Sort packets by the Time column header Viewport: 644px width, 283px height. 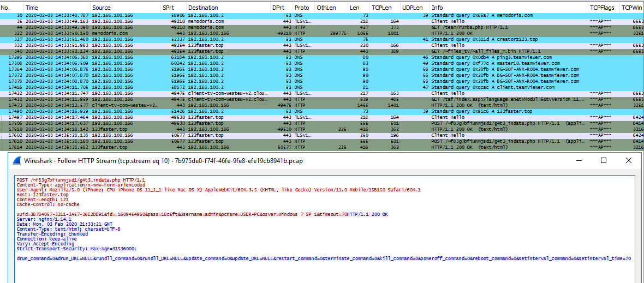pos(57,8)
